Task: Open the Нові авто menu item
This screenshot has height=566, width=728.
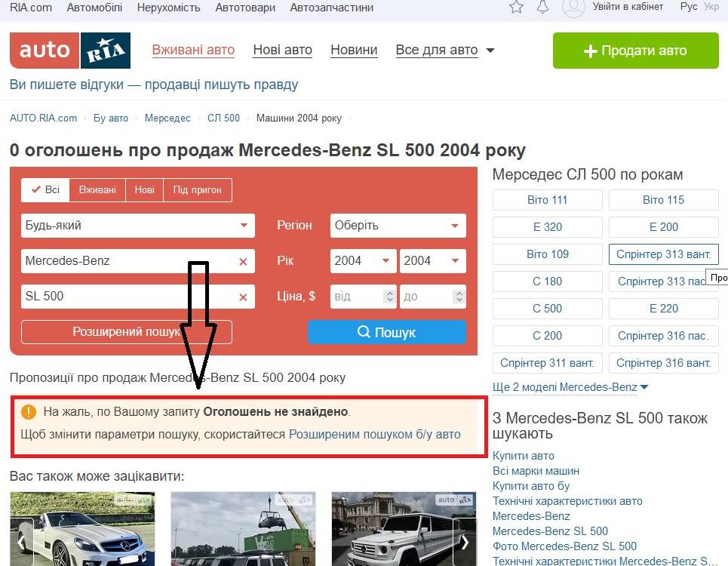Action: click(x=282, y=50)
